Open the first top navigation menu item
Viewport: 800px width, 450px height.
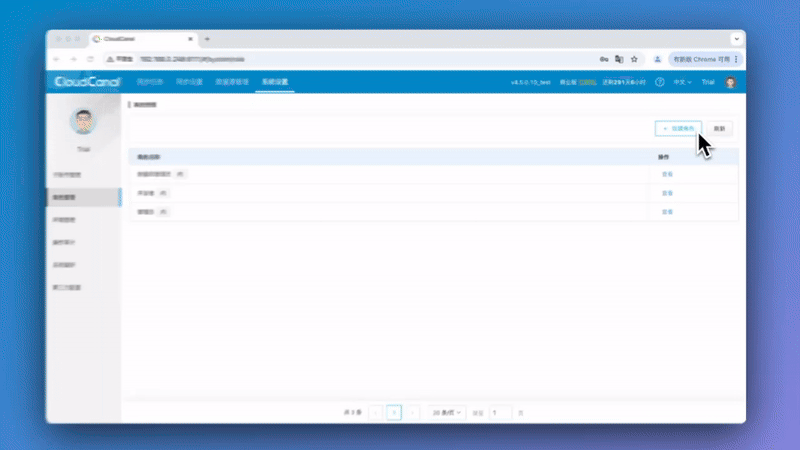click(149, 82)
